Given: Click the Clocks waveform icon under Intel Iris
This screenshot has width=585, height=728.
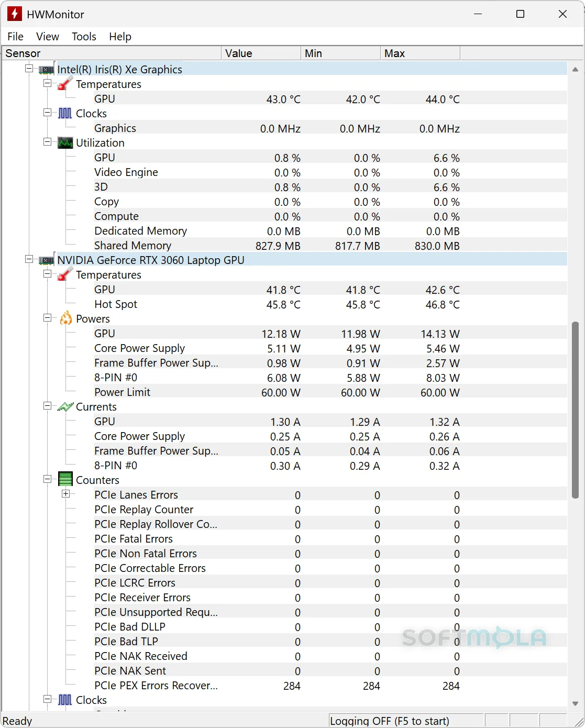Looking at the screenshot, I should coord(65,113).
